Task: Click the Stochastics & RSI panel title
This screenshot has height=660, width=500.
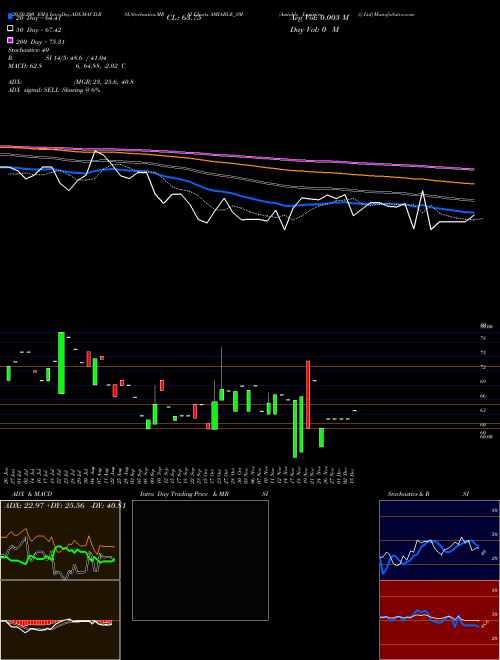Action: tap(428, 494)
